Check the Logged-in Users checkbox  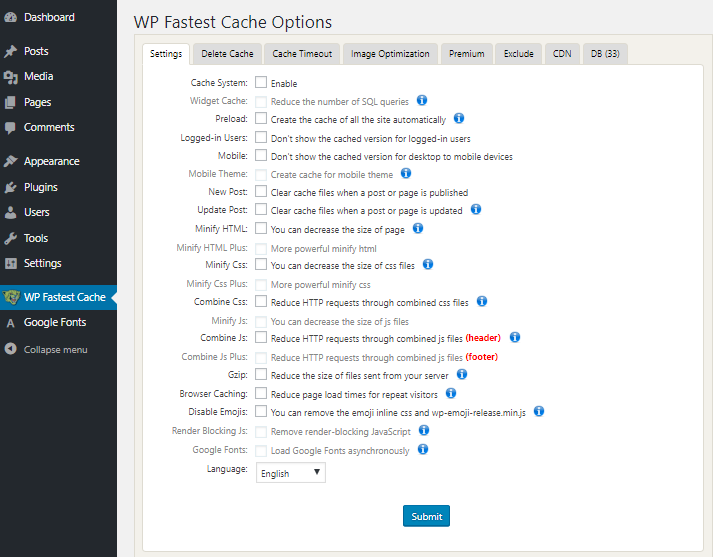point(261,137)
